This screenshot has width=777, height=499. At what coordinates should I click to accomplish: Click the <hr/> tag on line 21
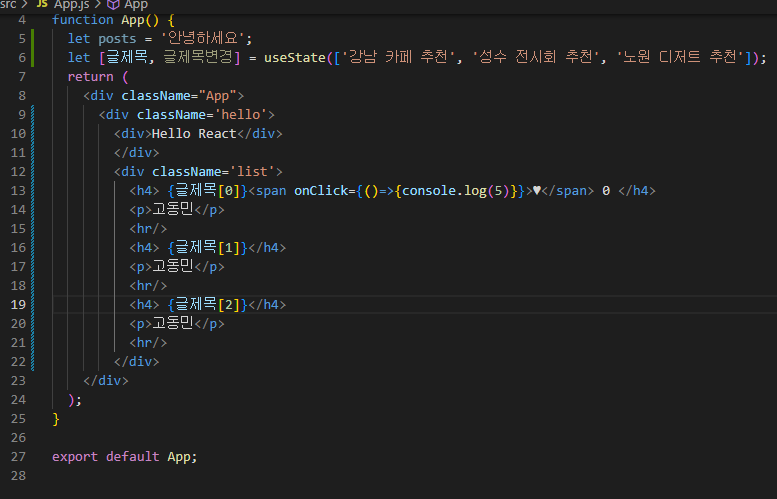[x=148, y=342]
